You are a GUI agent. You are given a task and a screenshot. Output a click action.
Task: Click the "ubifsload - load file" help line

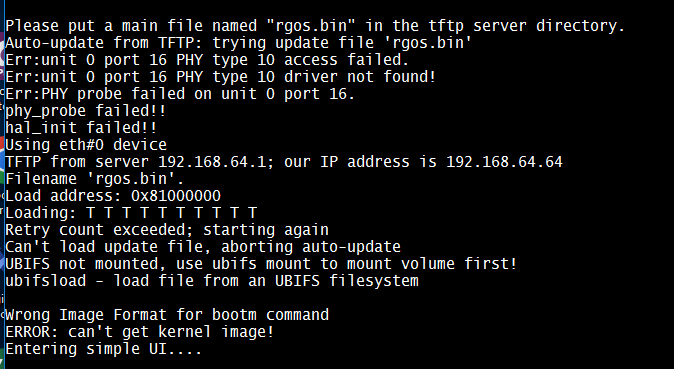212,281
